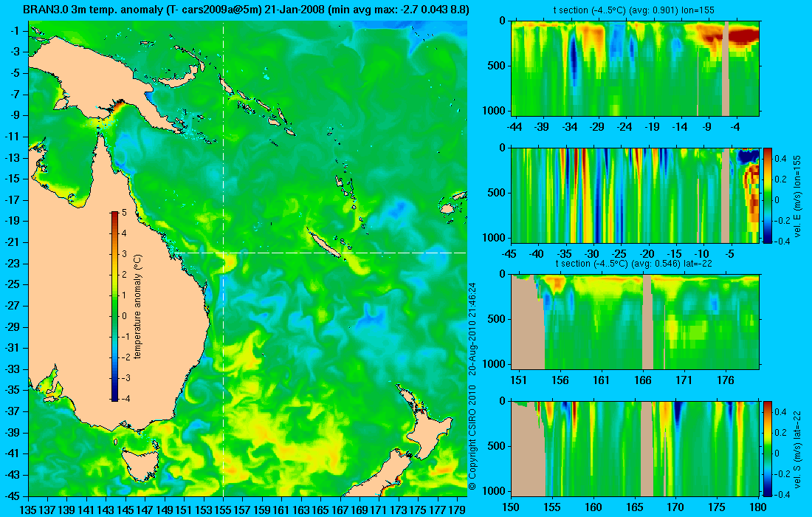812x517 pixels.
Task: Open the eastward velocity section plot at lon=155
Action: pos(636,195)
